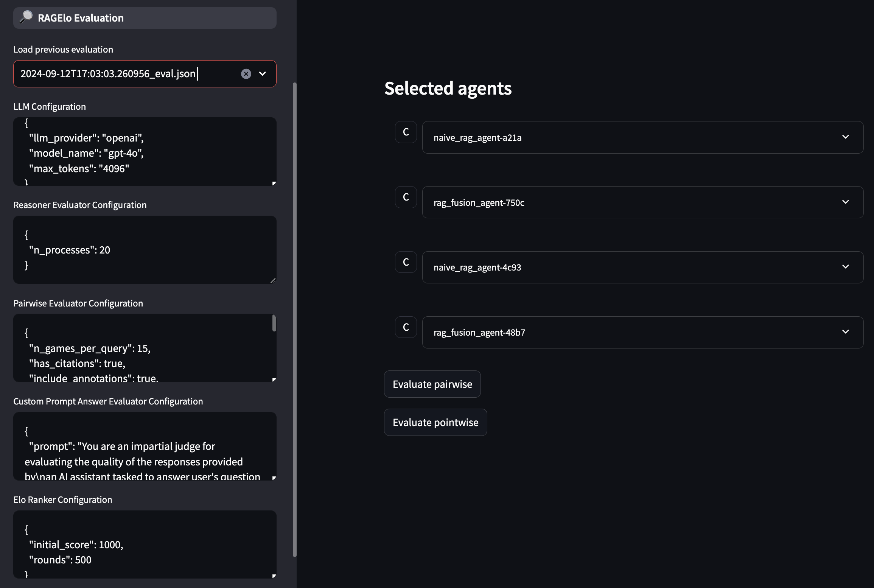Click the "n_games_per_query": 15 line
874x588 pixels.
[x=90, y=348]
